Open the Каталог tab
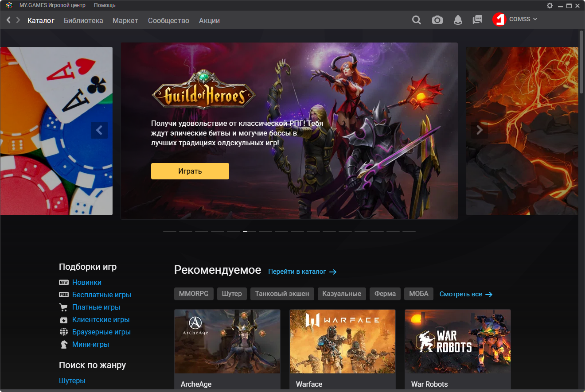This screenshot has width=585, height=392. (x=41, y=20)
